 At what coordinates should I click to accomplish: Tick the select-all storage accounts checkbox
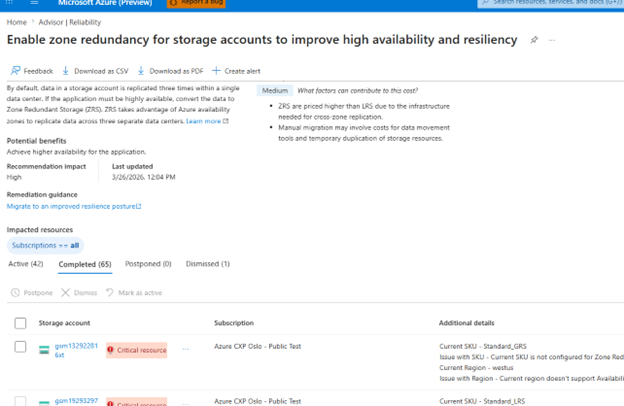coord(20,323)
